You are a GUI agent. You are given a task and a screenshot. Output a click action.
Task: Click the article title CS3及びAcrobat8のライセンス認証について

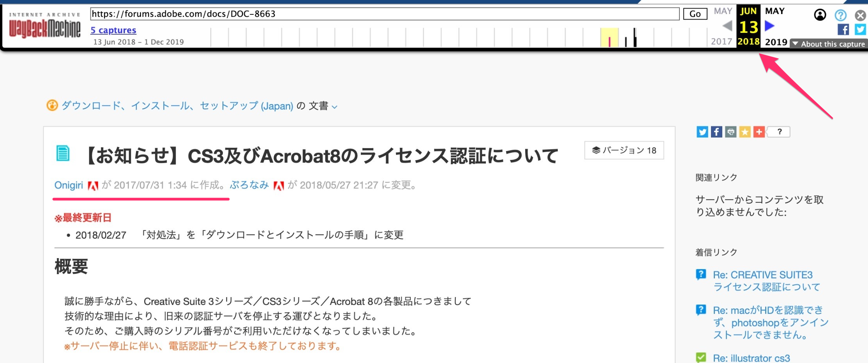click(x=321, y=156)
